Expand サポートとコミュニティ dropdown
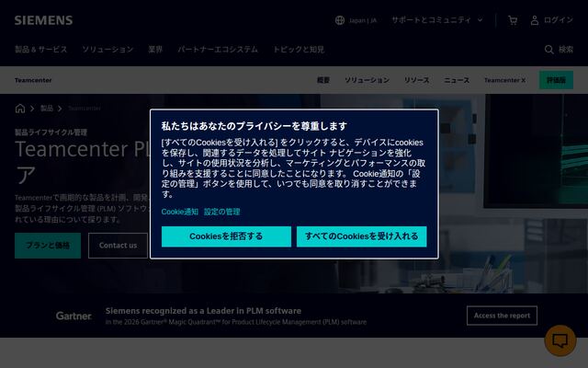 pos(437,20)
